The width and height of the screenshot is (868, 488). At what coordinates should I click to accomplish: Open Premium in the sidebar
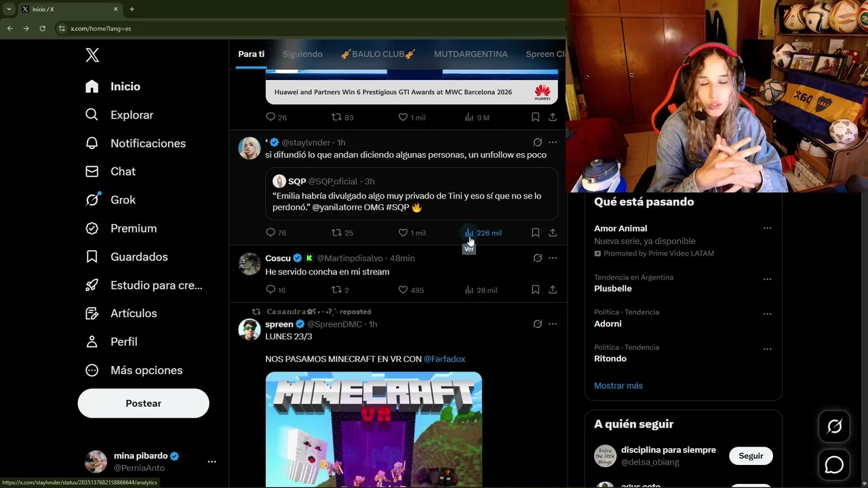pyautogui.click(x=121, y=228)
